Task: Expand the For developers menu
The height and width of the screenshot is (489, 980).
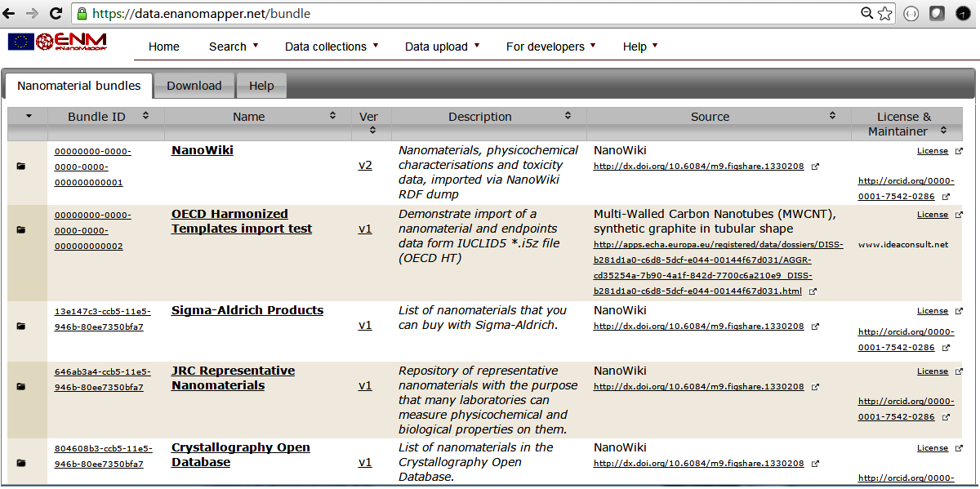Action: tap(551, 47)
